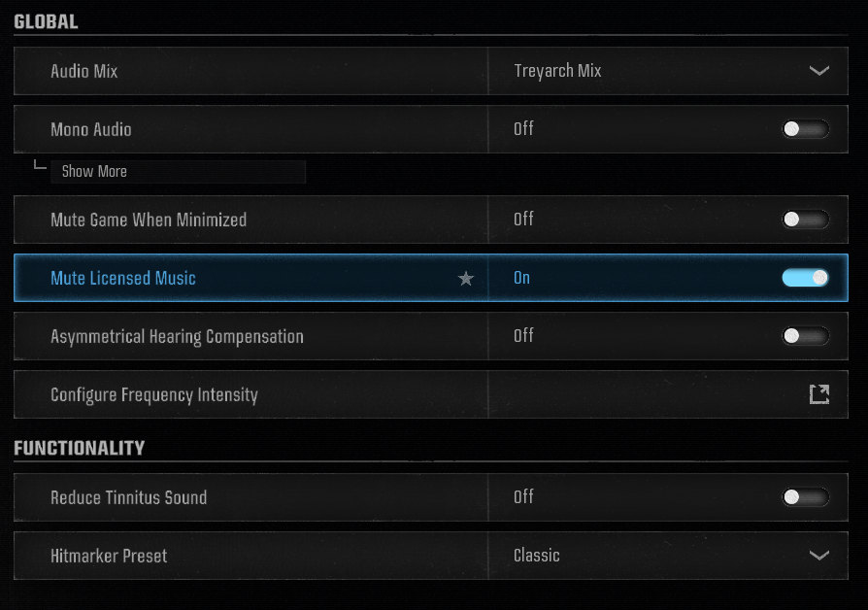This screenshot has height=610, width=868.
Task: Click the Mute Game When Minimized label
Action: pos(149,220)
